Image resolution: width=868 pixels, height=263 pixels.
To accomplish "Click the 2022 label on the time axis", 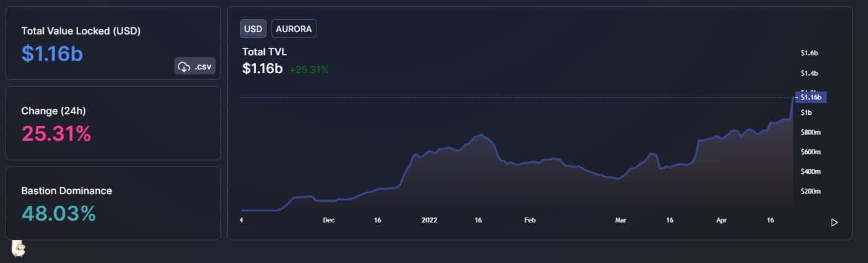I will tap(429, 220).
